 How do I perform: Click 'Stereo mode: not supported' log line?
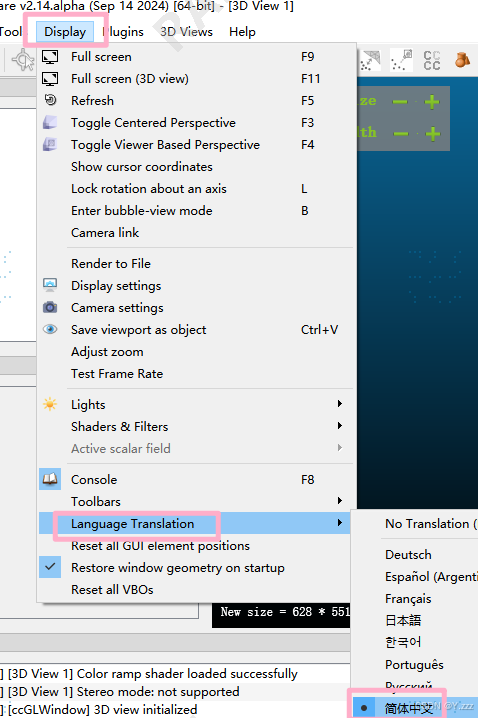coord(175,691)
